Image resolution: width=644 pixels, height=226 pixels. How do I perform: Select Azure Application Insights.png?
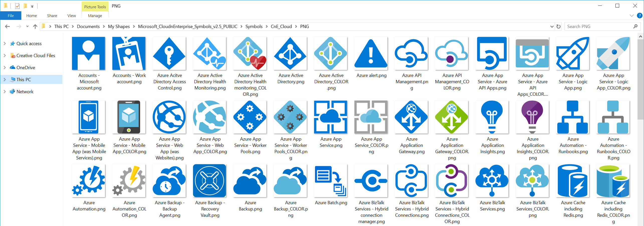(492, 117)
